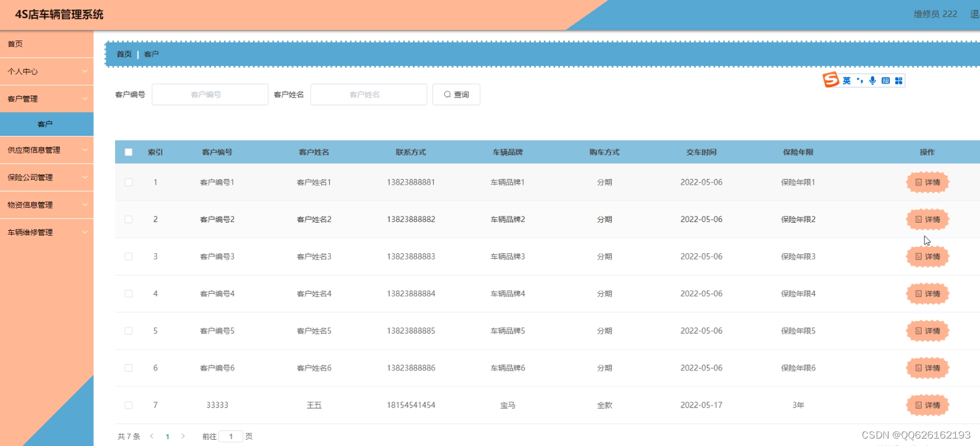Open 详情 for 客户姓名5

927,331
